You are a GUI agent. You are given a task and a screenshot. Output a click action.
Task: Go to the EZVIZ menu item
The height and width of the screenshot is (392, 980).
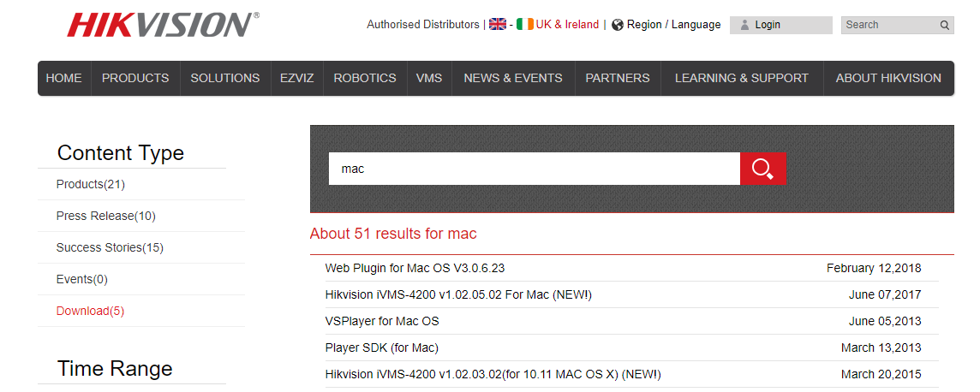296,78
